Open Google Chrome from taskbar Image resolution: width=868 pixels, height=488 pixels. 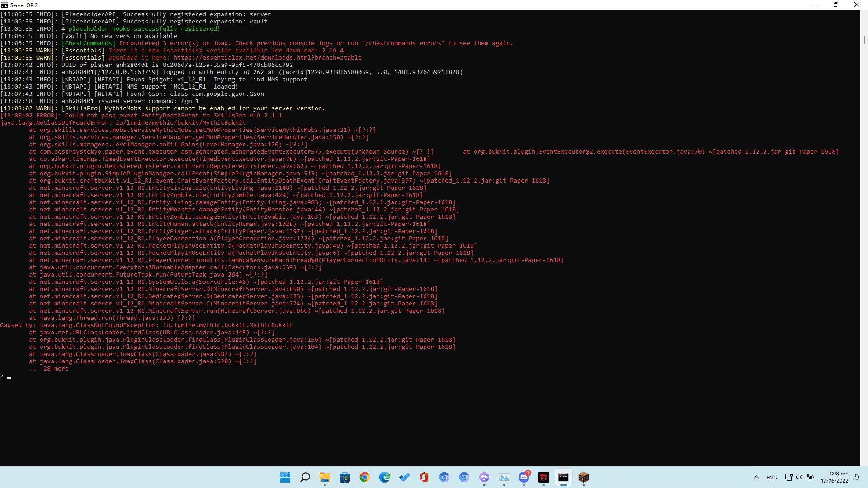click(x=365, y=477)
